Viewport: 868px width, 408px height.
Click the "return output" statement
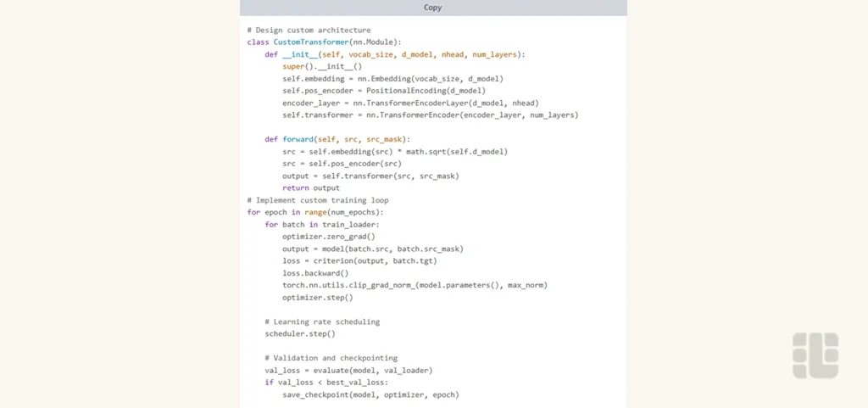click(310, 188)
